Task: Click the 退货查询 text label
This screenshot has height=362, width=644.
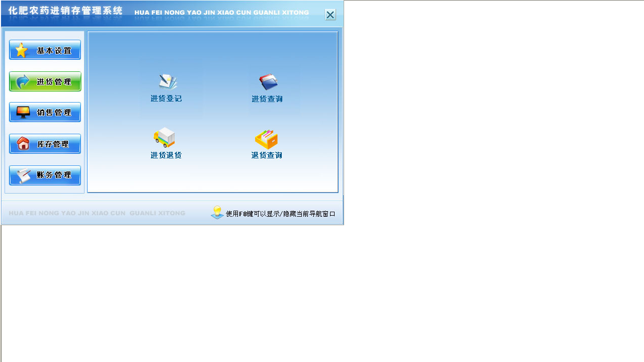Action: click(x=266, y=155)
